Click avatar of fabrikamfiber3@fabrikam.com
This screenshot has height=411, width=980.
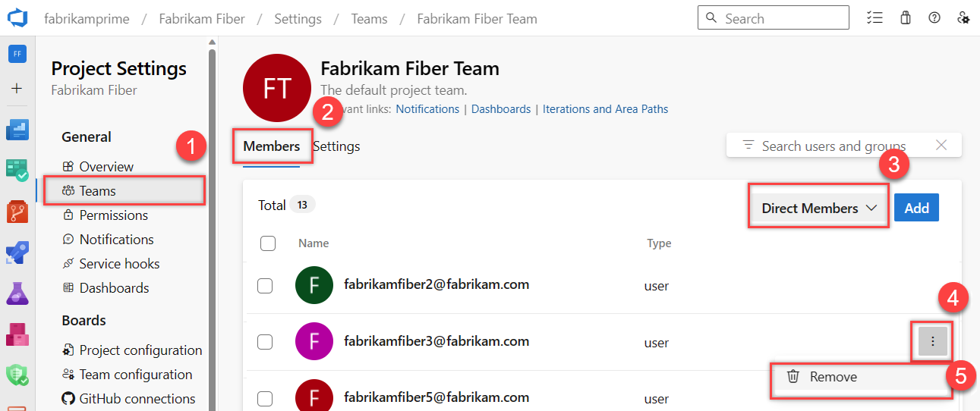314,342
